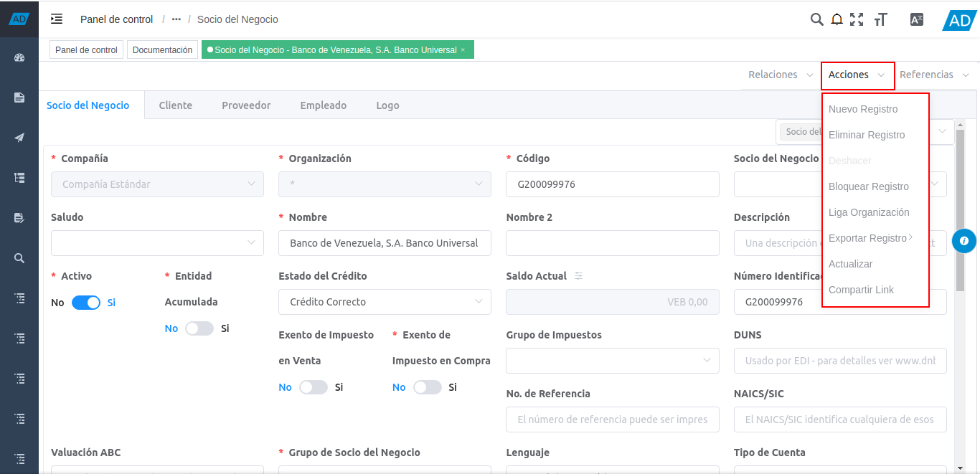Click the paper plane sidebar icon
The width and height of the screenshot is (980, 474).
[x=19, y=138]
